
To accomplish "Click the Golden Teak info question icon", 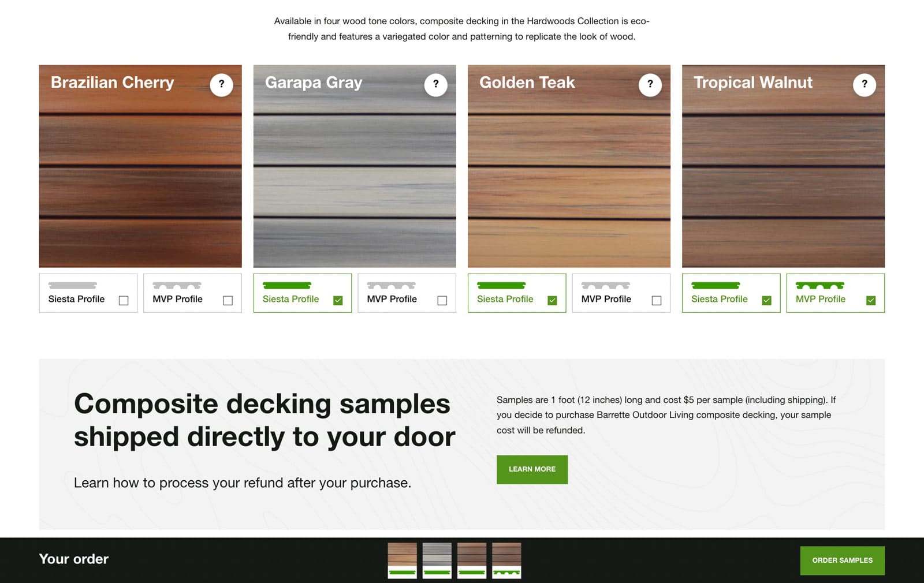I will point(650,85).
